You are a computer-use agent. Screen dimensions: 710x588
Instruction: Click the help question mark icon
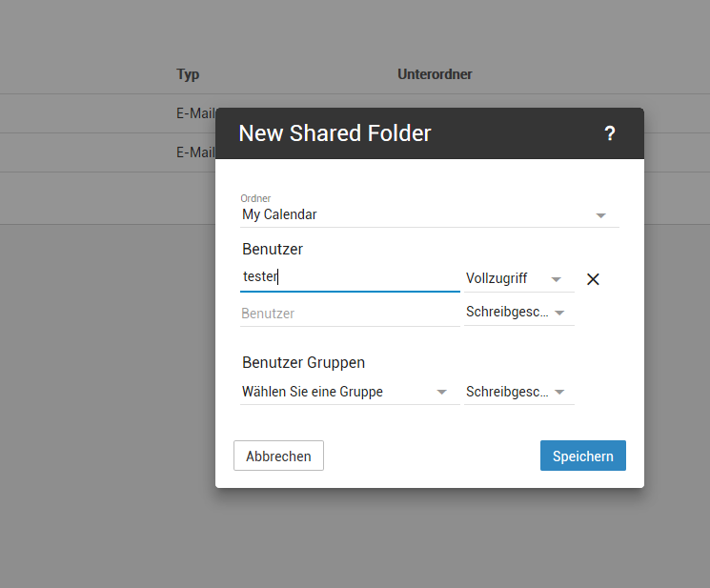click(x=610, y=134)
